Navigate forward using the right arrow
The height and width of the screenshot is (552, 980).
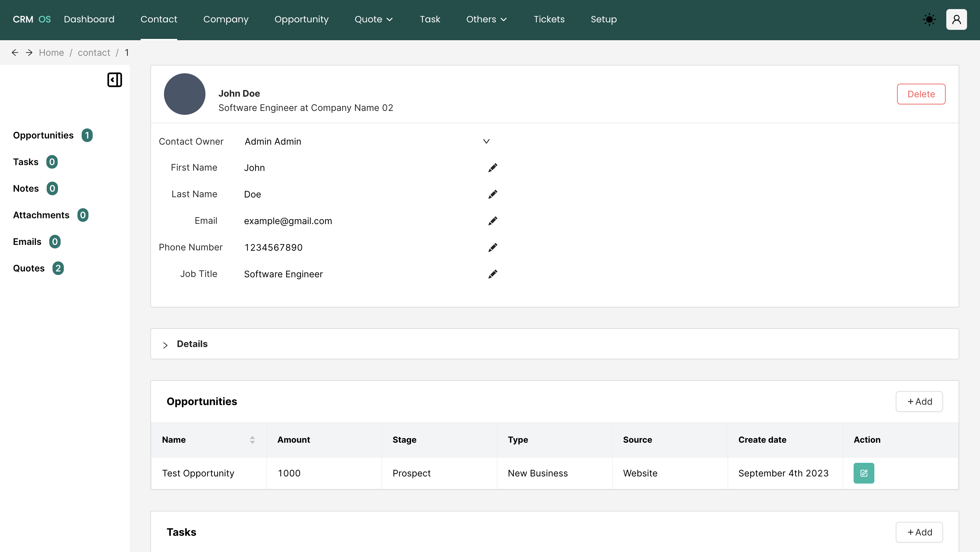click(29, 52)
